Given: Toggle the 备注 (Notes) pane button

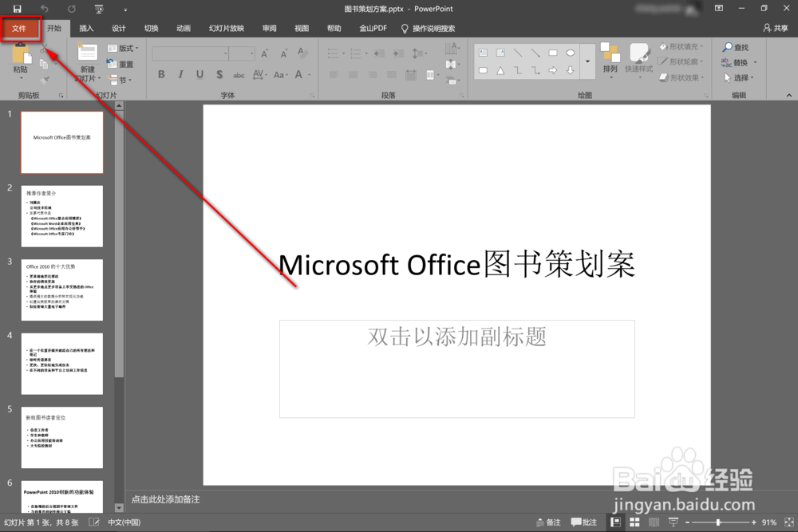Looking at the screenshot, I should (x=548, y=522).
